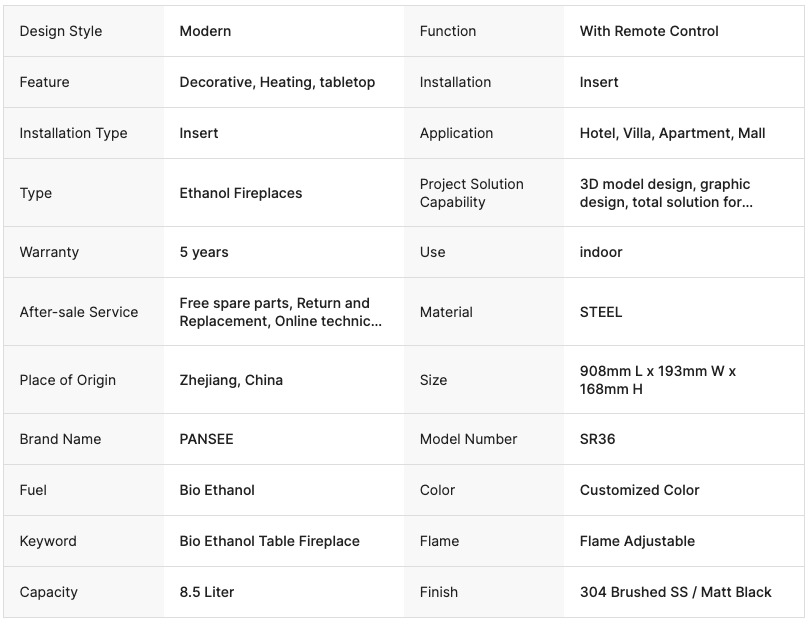The width and height of the screenshot is (809, 623).
Task: Click the '5 years' warranty value
Action: [x=204, y=252]
